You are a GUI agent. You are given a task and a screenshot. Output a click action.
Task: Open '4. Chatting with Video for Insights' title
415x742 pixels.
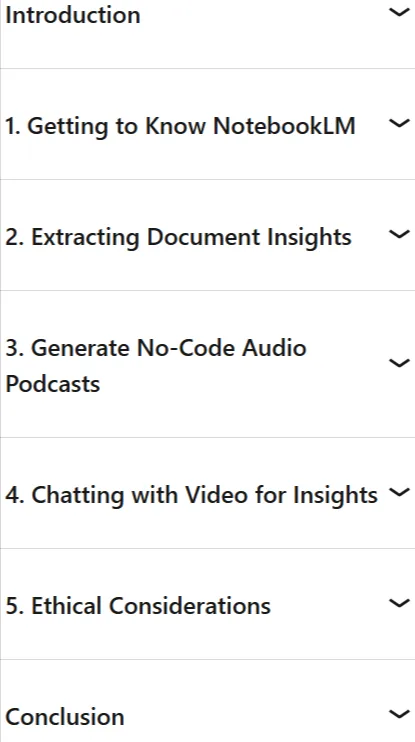tap(192, 495)
